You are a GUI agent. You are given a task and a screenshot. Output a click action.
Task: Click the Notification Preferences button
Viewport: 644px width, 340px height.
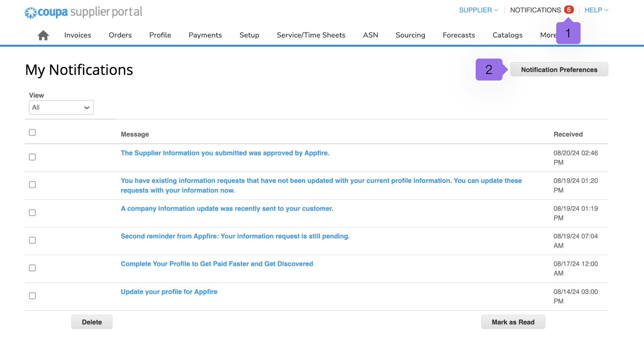[559, 70]
